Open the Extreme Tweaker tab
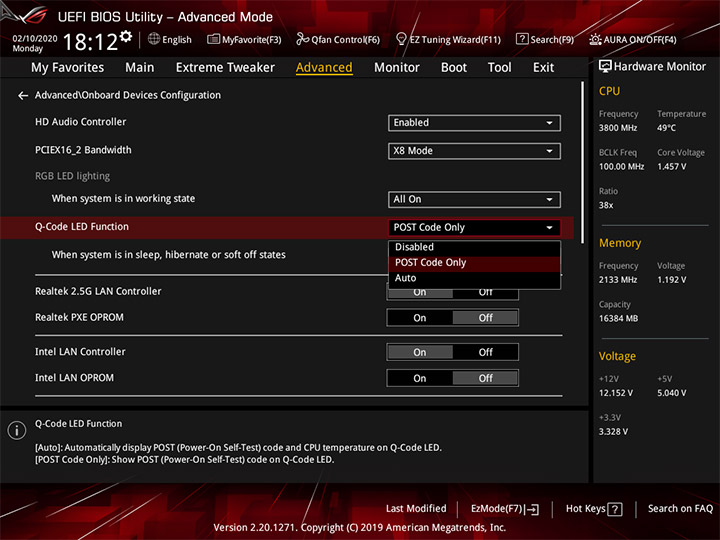The height and width of the screenshot is (540, 720). (225, 68)
